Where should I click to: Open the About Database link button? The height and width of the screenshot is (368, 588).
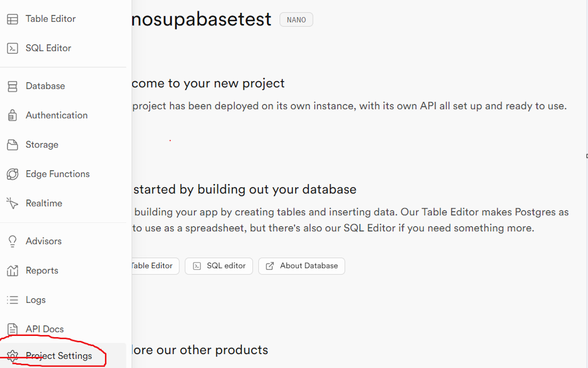301,266
